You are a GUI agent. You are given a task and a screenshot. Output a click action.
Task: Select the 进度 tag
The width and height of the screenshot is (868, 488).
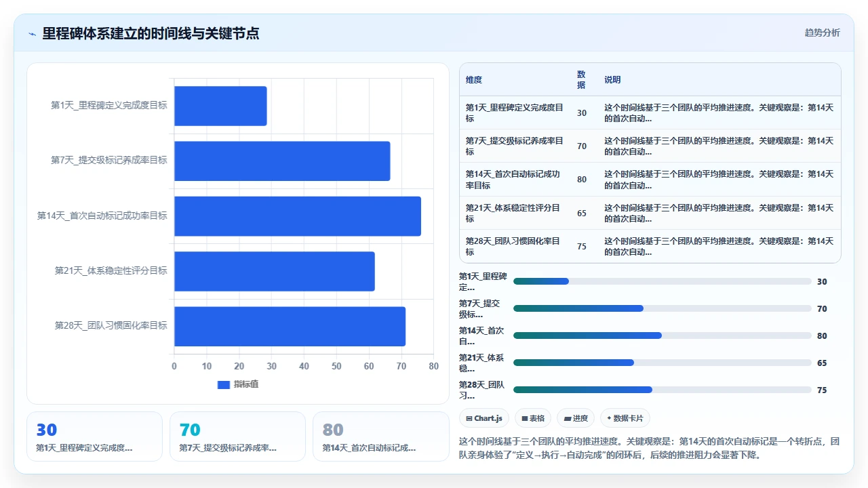pyautogui.click(x=576, y=418)
